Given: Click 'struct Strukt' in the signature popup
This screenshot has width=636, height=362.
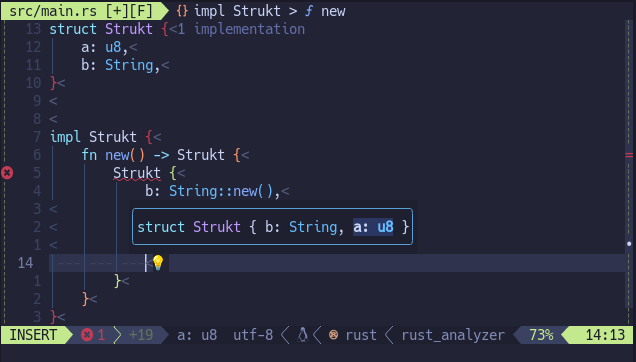Looking at the screenshot, I should point(189,227).
